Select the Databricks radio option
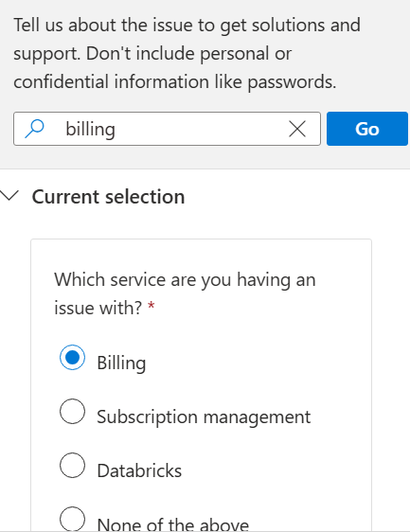The height and width of the screenshot is (532, 410). tap(72, 465)
